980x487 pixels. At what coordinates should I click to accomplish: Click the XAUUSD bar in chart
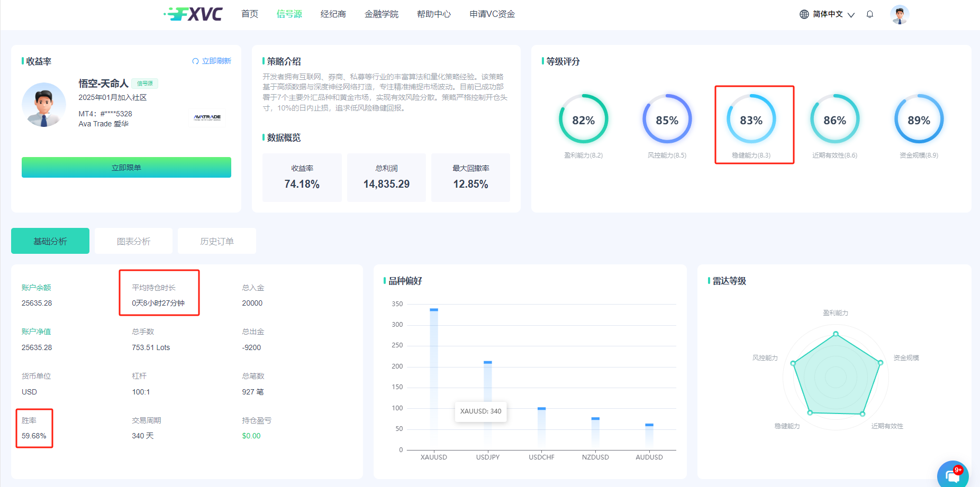(434, 376)
